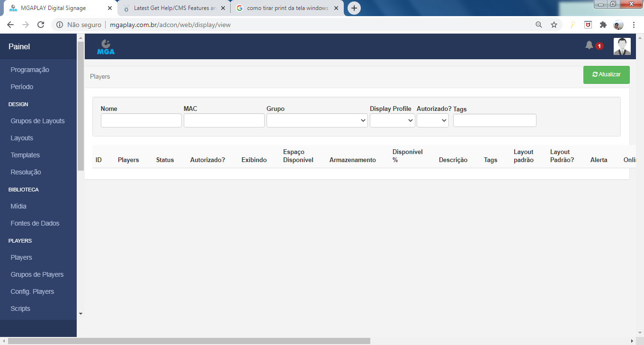This screenshot has width=644, height=345.
Task: Bookmark this page with star icon
Action: pos(554,25)
